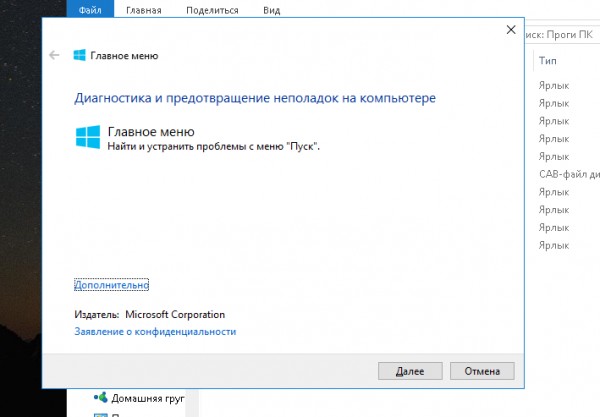Click the Главное меню troubleshooter item title
The height and width of the screenshot is (417, 600).
pyautogui.click(x=150, y=131)
